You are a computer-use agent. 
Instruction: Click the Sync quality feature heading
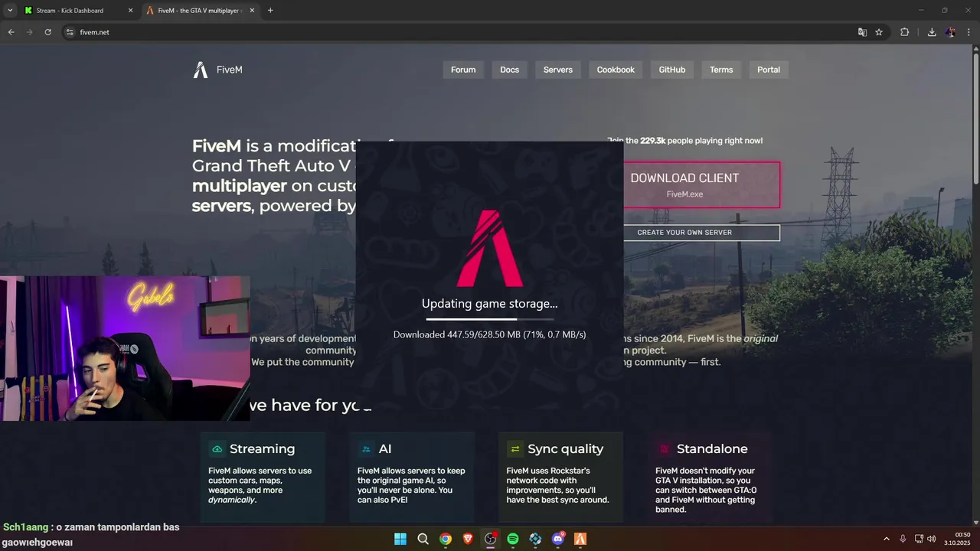(566, 449)
